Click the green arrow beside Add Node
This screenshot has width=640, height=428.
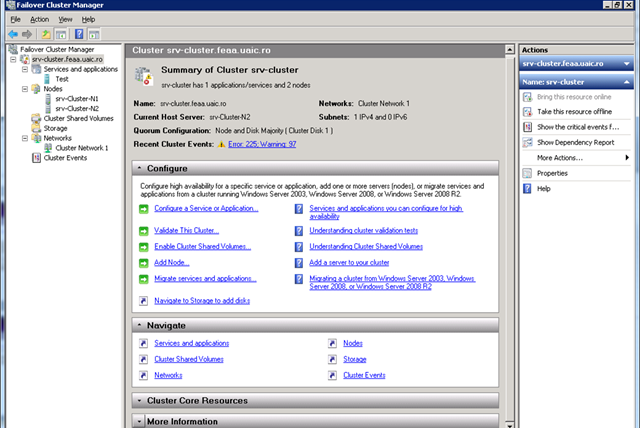143,262
